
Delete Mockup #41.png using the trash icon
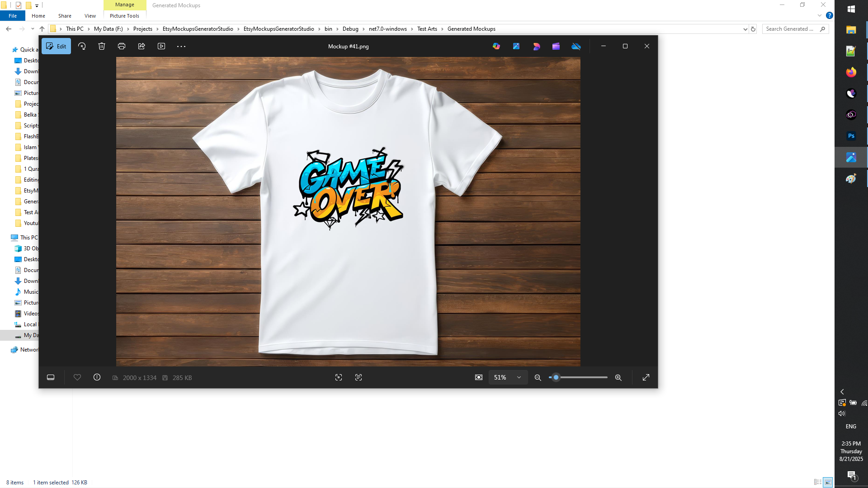click(101, 46)
